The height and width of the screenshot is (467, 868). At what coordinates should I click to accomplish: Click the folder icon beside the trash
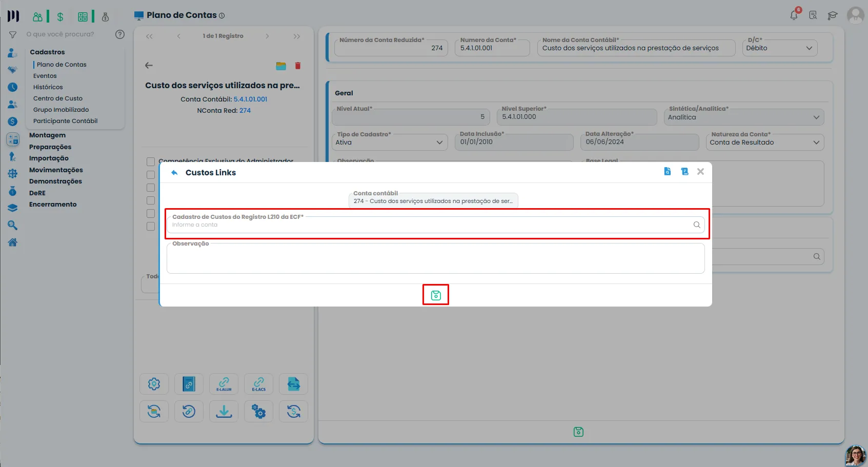click(x=281, y=66)
